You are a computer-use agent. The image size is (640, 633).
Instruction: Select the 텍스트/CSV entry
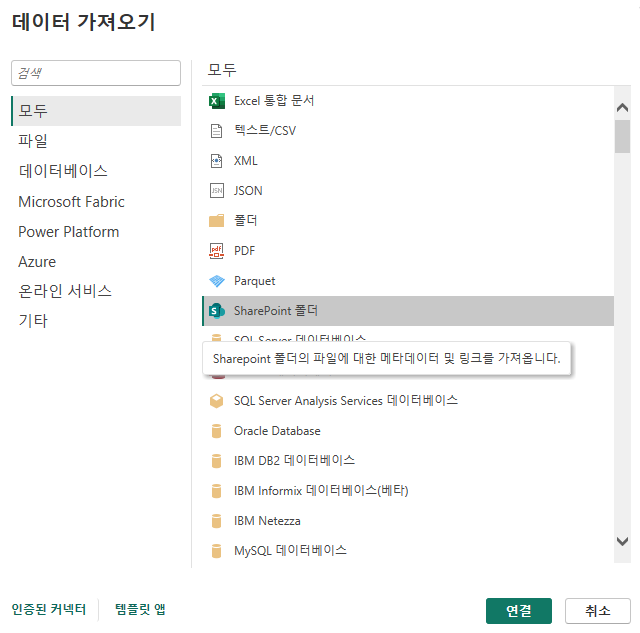coord(265,131)
